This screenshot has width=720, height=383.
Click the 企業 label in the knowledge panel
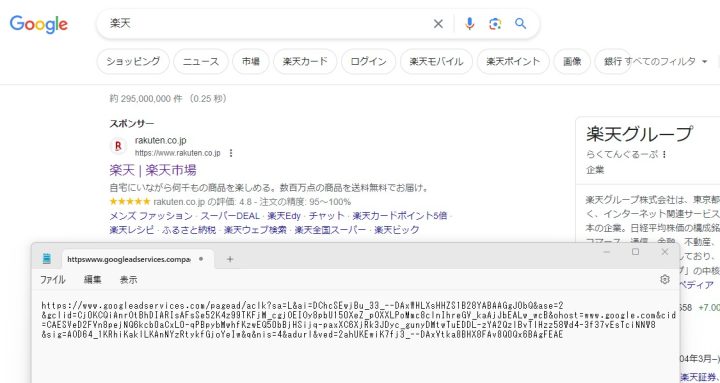[x=595, y=170]
